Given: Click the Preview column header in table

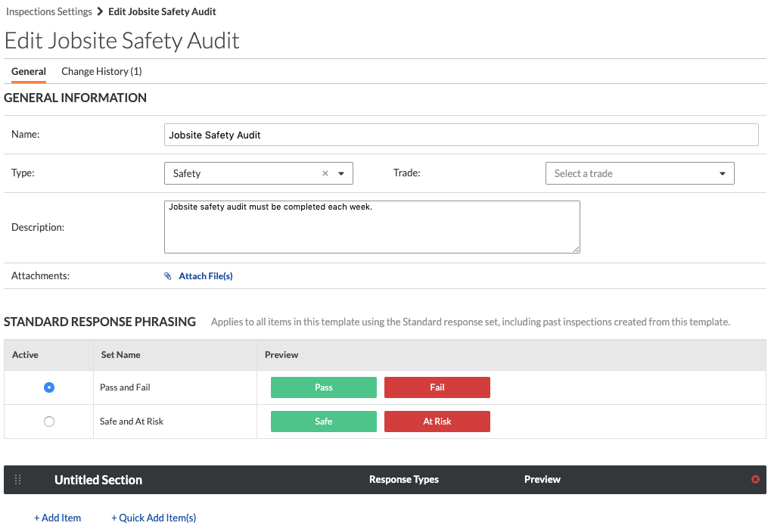Looking at the screenshot, I should [281, 354].
